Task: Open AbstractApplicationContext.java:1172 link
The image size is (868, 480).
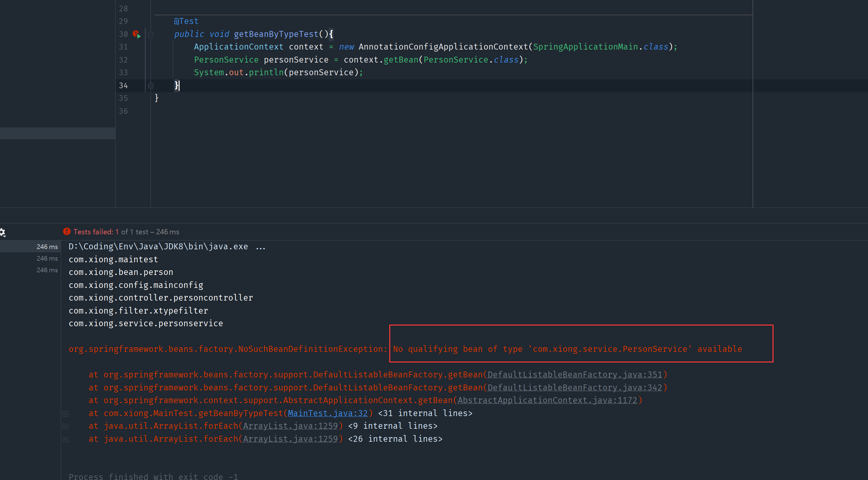Action: click(547, 400)
